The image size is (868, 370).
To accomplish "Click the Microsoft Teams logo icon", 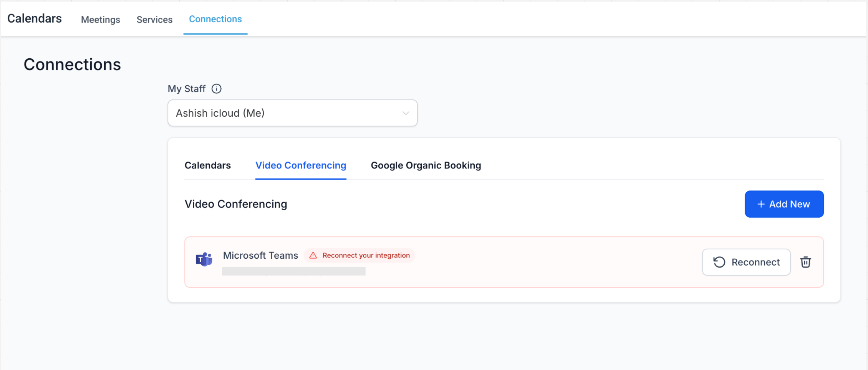I will (x=204, y=259).
